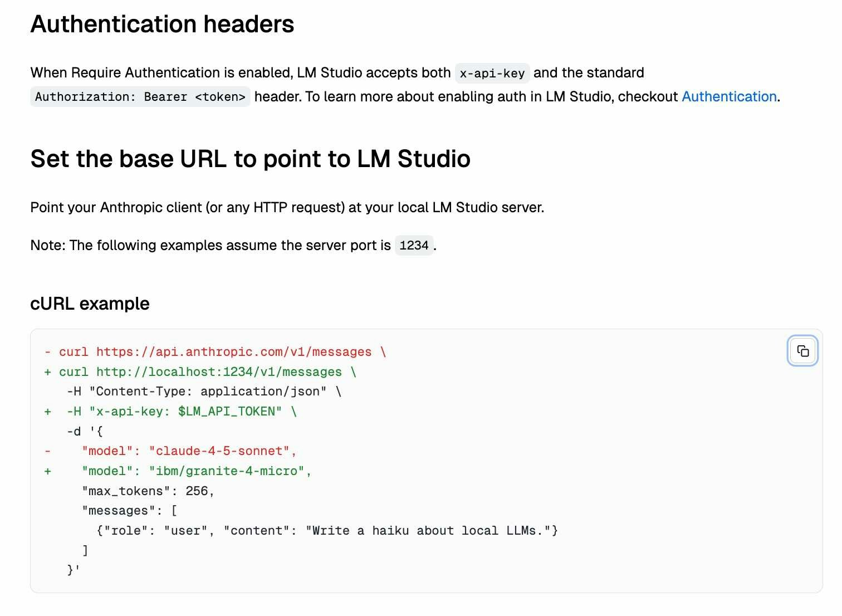Click the 'Set the base URL' heading
Image resolution: width=842 pixels, height=616 pixels.
(x=250, y=159)
